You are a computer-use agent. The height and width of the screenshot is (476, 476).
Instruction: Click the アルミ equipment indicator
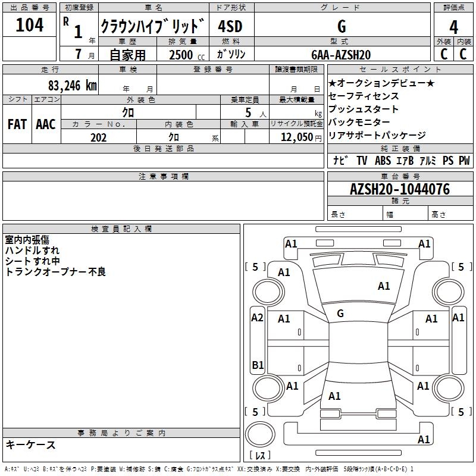[428, 161]
